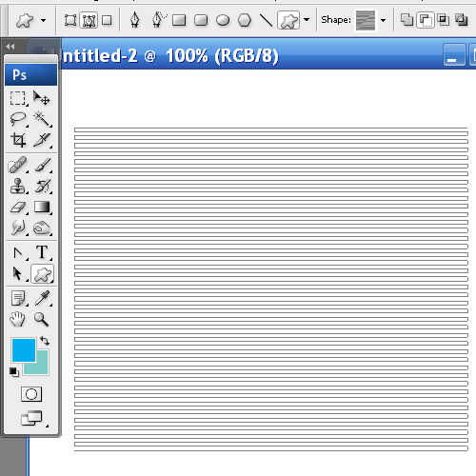Select the Clone Stamp tool
Image resolution: width=476 pixels, height=476 pixels.
(x=18, y=186)
